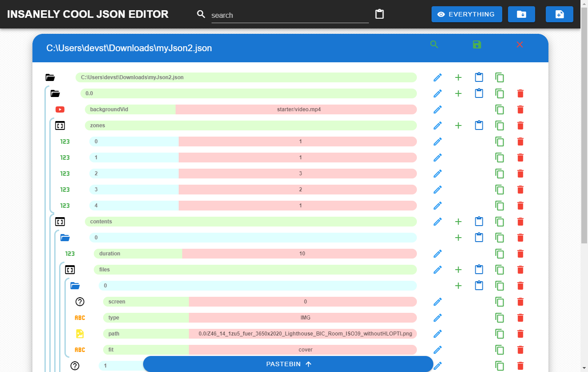Collapse the files array node
The width and height of the screenshot is (588, 372).
click(70, 270)
